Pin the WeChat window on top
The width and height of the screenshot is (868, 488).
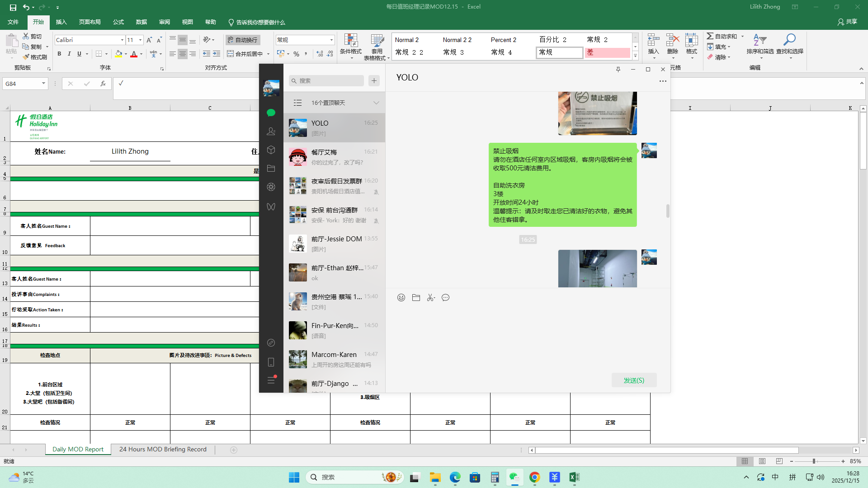tap(618, 69)
